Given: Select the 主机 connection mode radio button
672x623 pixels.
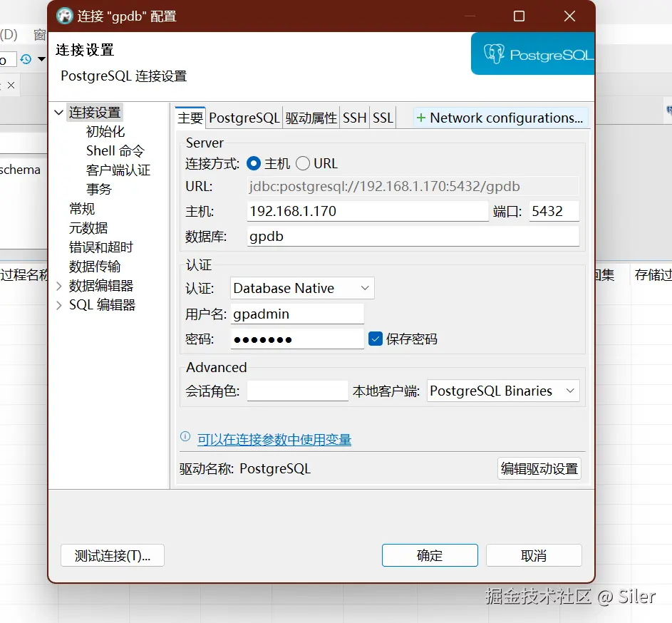Looking at the screenshot, I should pyautogui.click(x=253, y=163).
